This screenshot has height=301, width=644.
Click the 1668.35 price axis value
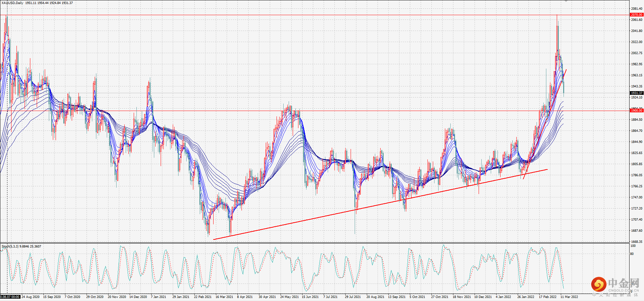coord(637,242)
